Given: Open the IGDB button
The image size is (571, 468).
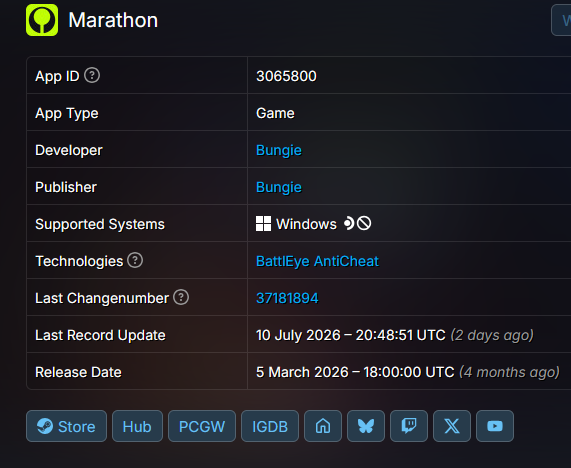Looking at the screenshot, I should coord(270,426).
